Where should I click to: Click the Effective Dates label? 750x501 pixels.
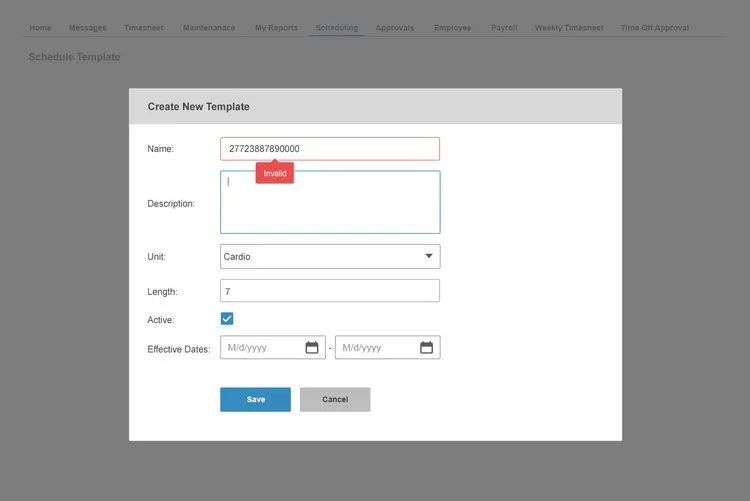pyautogui.click(x=178, y=349)
